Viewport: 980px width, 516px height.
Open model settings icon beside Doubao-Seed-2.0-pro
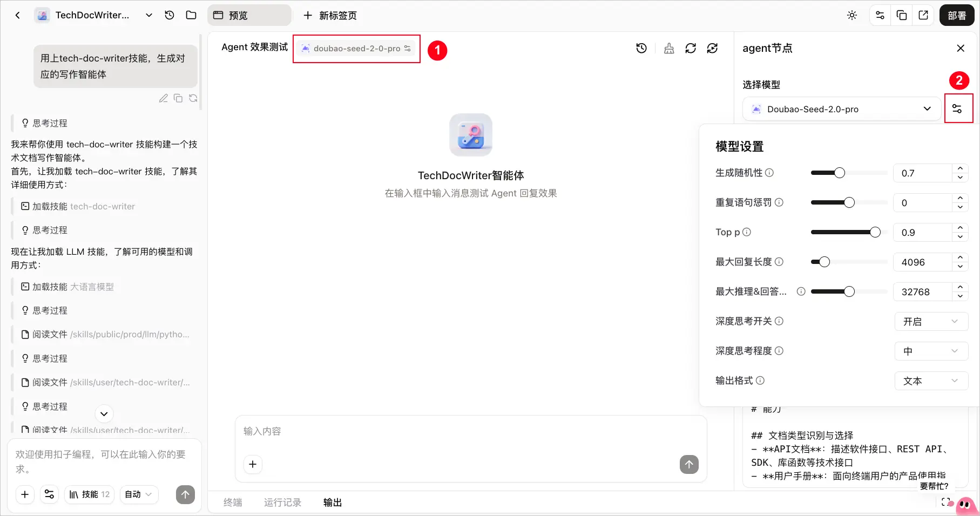click(x=957, y=108)
